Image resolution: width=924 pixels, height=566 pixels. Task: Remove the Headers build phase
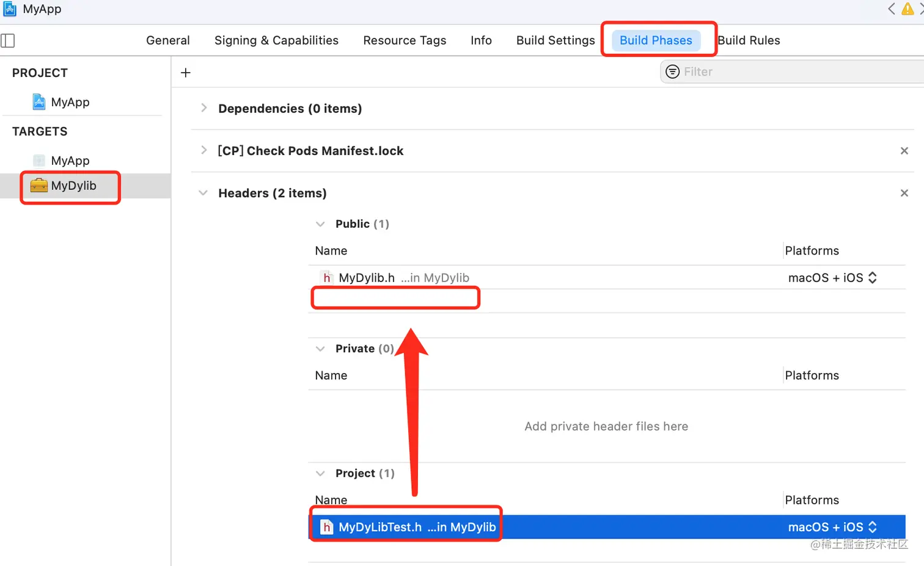coord(904,193)
